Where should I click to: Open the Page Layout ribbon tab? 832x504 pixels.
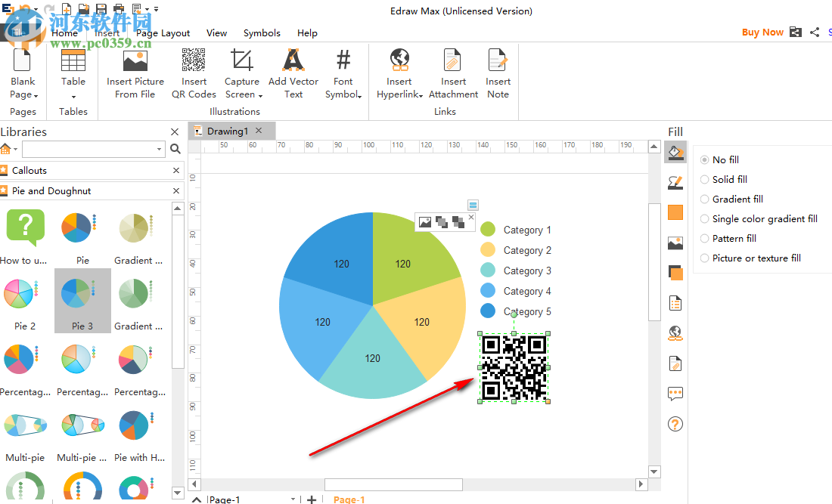click(163, 32)
